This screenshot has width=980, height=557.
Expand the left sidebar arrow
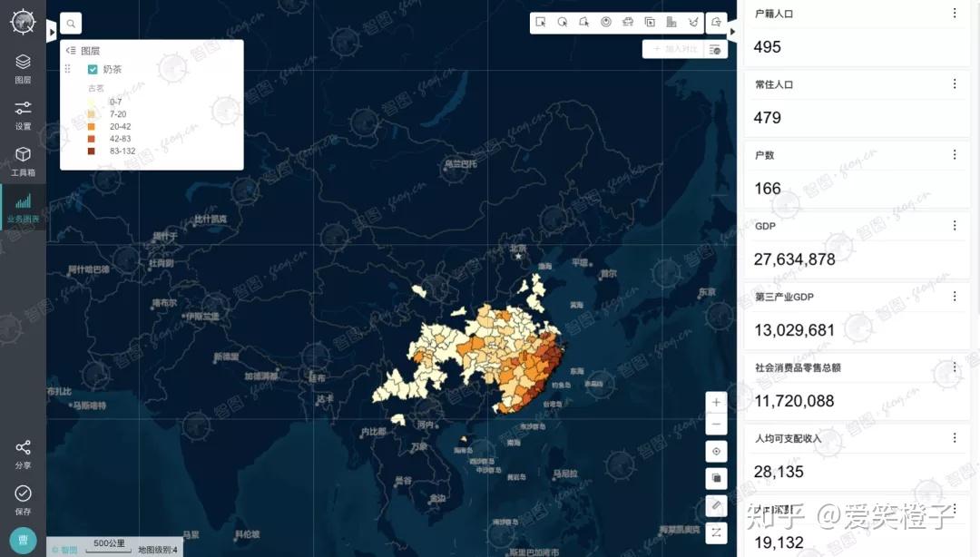point(51,31)
